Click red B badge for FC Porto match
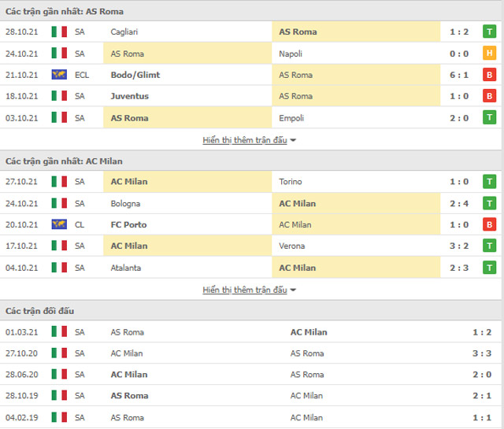This screenshot has width=504, height=429. point(490,224)
